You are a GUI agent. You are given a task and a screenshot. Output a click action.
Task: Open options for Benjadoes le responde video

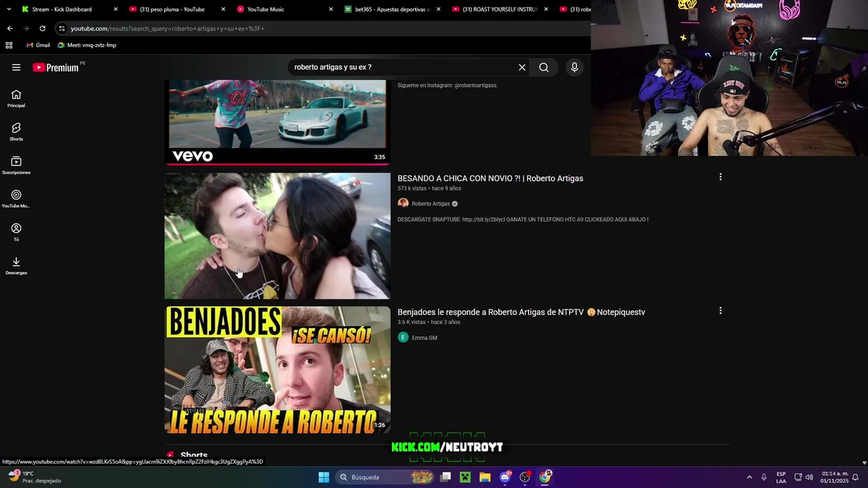click(720, 310)
